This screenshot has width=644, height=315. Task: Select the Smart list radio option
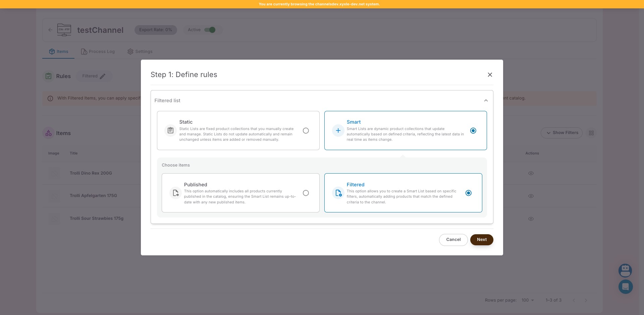pos(473,131)
